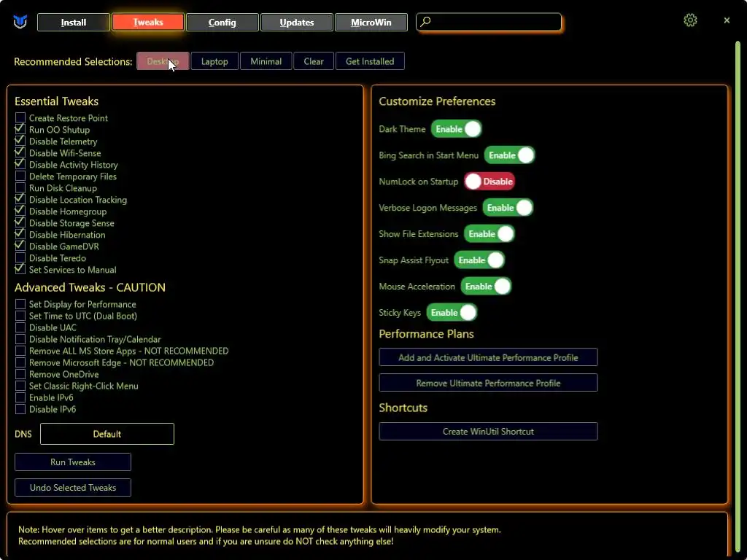The width and height of the screenshot is (747, 560).
Task: Switch to the MicroWin tab
Action: tap(371, 23)
